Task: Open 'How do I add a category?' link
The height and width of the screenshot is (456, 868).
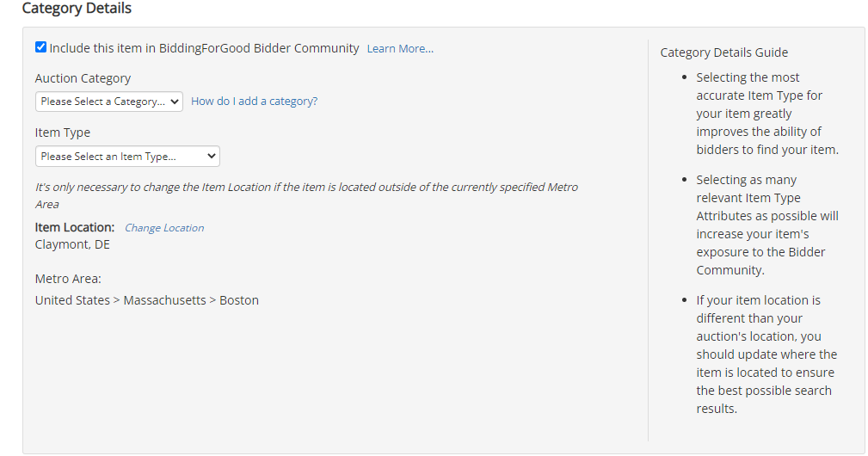Action: tap(254, 102)
